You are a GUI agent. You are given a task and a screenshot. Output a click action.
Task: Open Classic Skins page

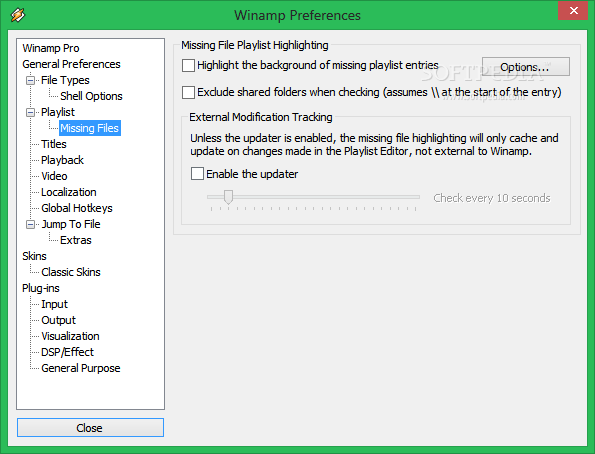(71, 272)
